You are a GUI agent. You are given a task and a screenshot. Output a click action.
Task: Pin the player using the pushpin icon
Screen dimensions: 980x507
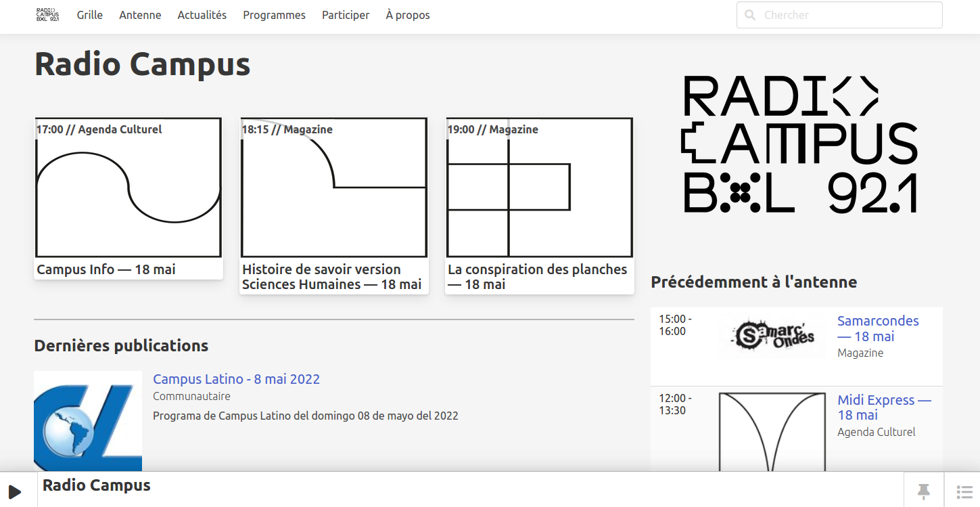(x=923, y=491)
